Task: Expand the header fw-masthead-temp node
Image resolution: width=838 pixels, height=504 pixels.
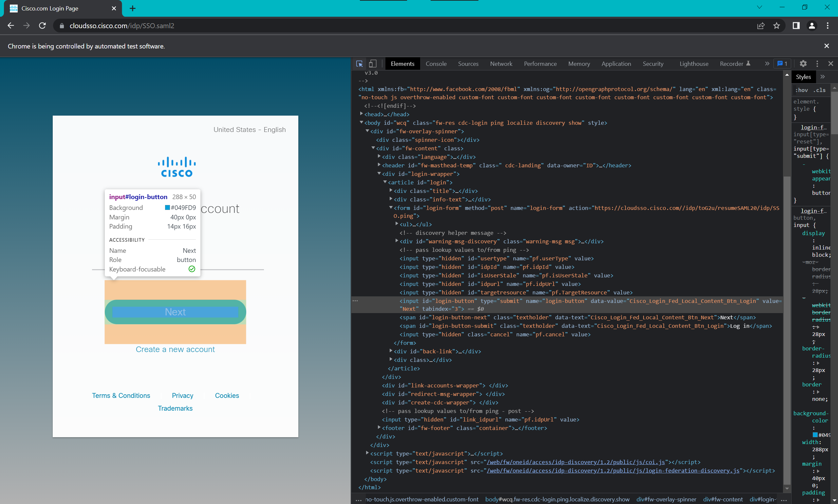Action: click(379, 165)
